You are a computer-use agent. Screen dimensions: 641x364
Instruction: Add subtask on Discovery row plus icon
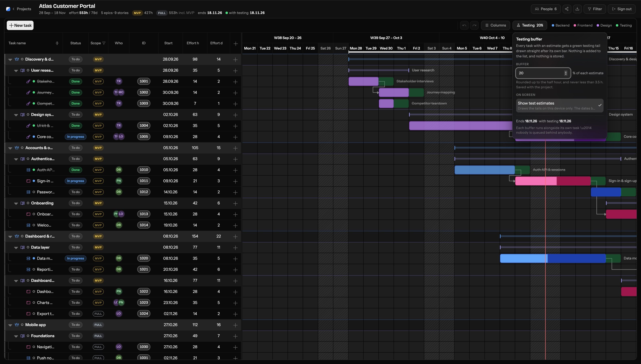click(235, 59)
